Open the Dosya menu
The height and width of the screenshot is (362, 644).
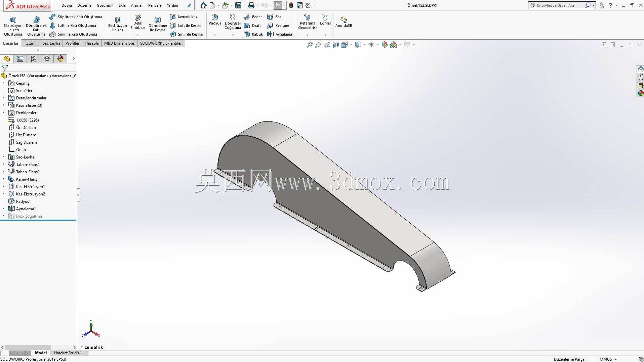click(x=67, y=5)
